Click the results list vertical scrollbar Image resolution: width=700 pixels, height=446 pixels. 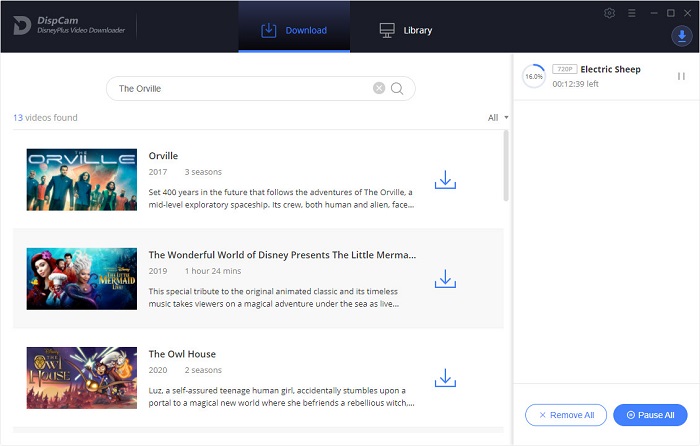(506, 166)
